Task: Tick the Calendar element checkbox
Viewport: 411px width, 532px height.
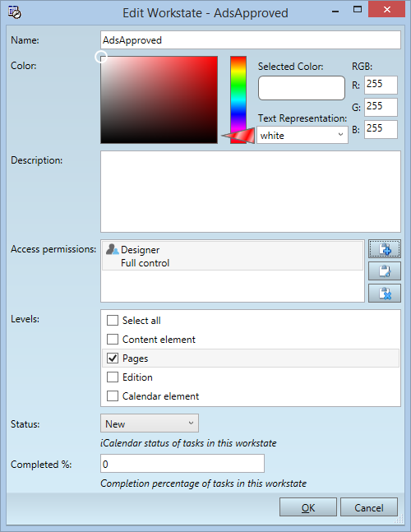Action: click(113, 396)
